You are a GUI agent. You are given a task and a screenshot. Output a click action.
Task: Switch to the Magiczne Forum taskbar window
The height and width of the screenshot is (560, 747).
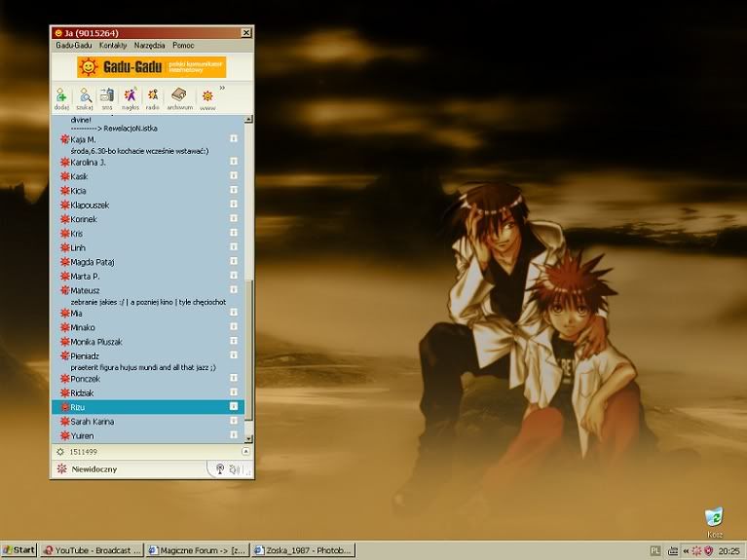pos(198,550)
